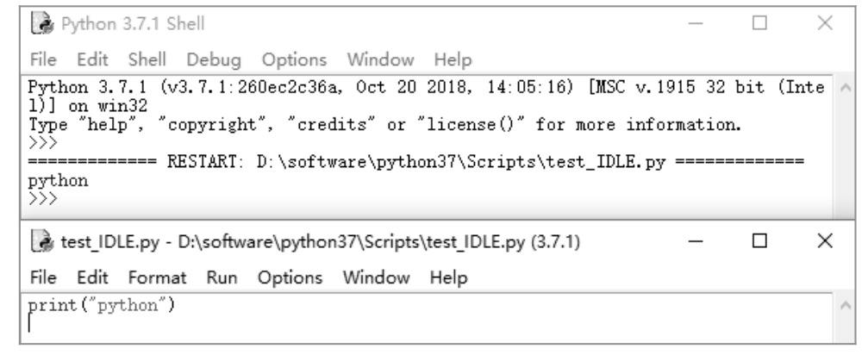Close the test_IDLE.py editor window
Viewport: 868px width, 355px height.
click(x=825, y=241)
